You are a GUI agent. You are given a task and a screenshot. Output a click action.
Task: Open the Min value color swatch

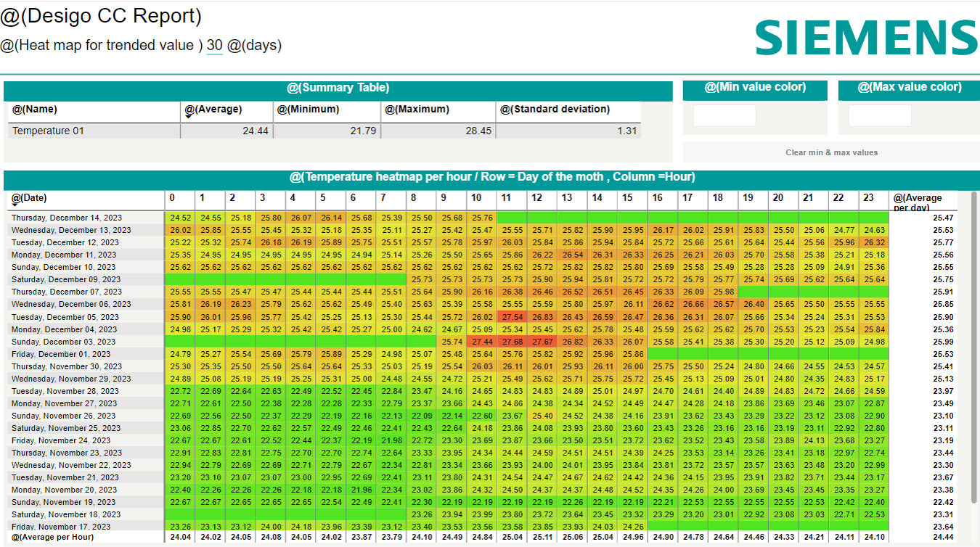[x=724, y=116]
